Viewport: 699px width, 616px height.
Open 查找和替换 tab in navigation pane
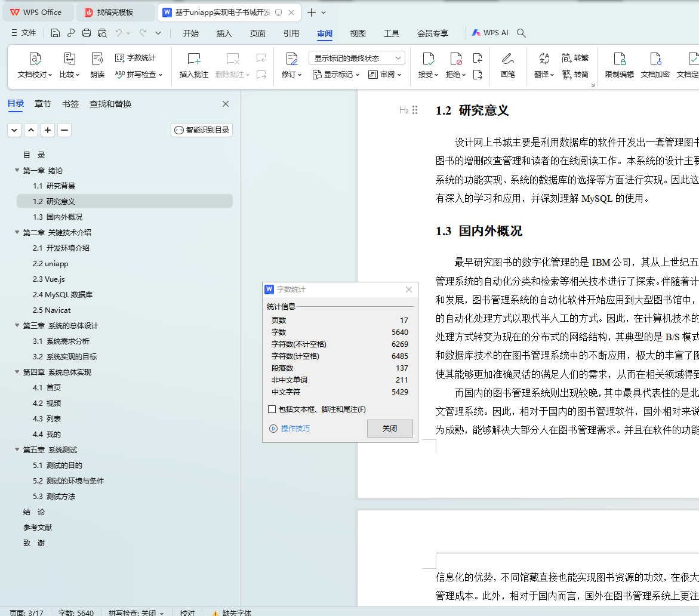tap(110, 104)
